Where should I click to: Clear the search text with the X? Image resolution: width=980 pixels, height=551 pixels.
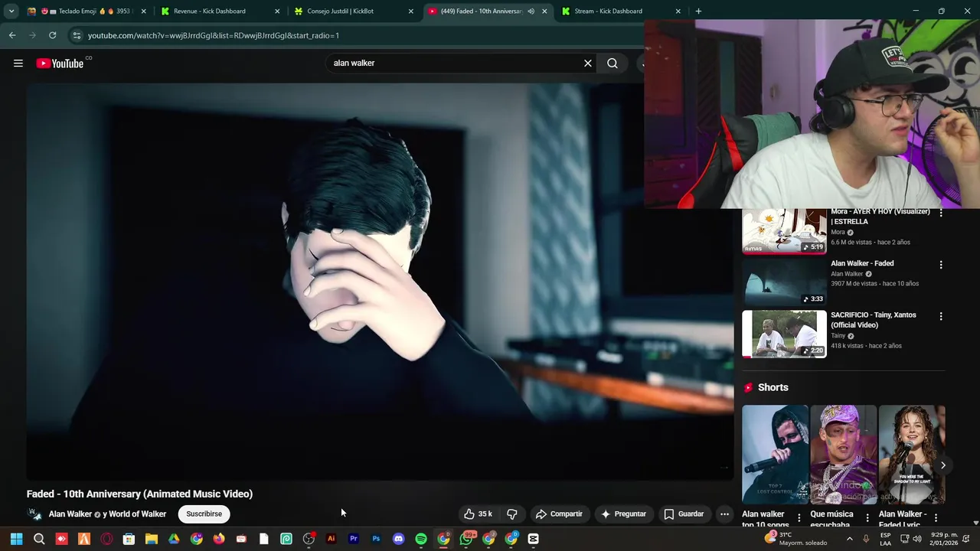point(588,64)
